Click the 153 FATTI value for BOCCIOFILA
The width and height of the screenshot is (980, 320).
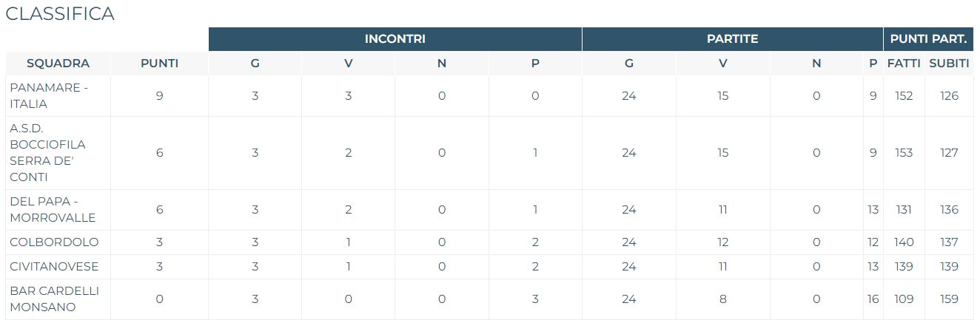[904, 153]
